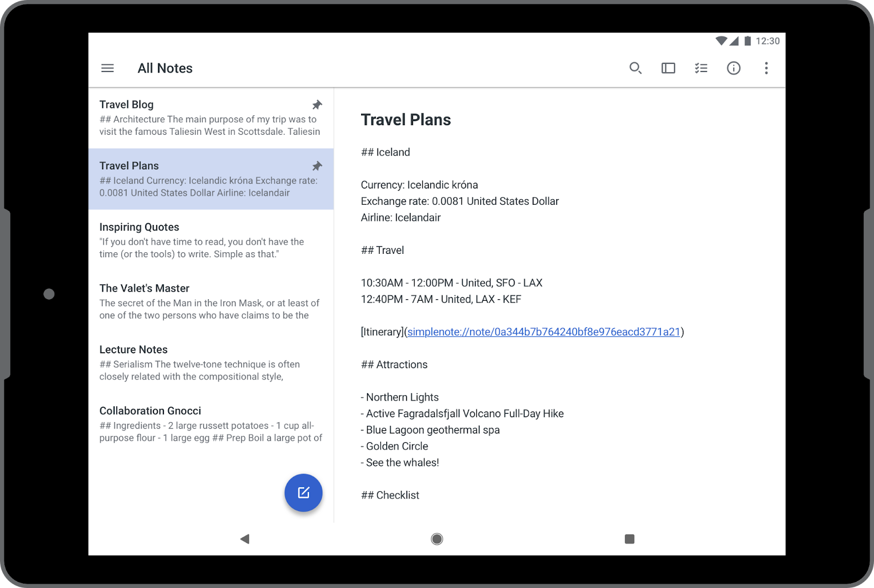The height and width of the screenshot is (588, 874).
Task: Check the battery status icon
Action: click(748, 41)
